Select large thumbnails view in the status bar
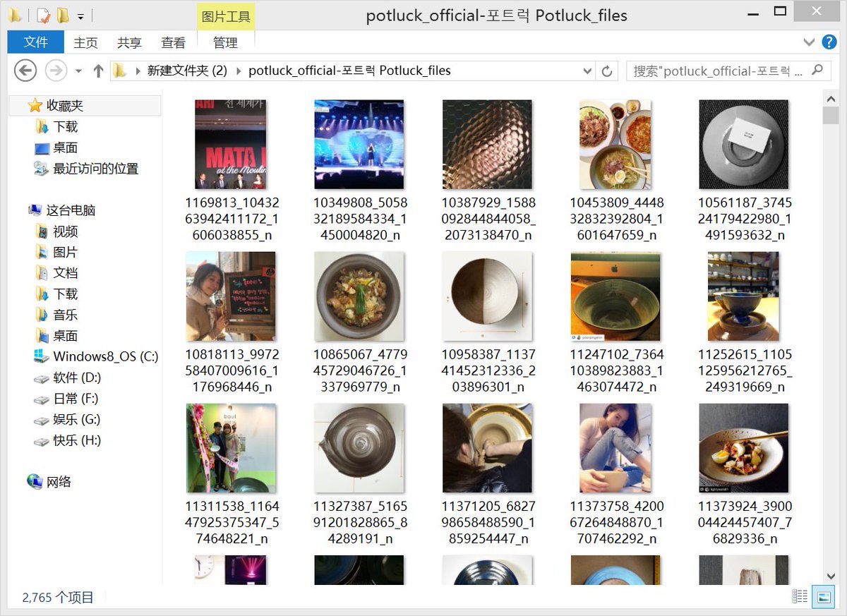 pos(823,596)
